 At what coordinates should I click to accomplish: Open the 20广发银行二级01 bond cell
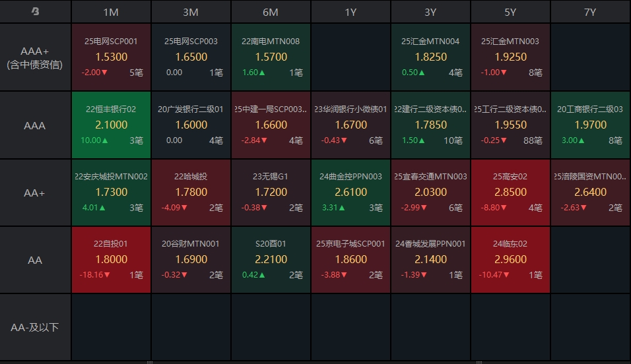tap(191, 125)
